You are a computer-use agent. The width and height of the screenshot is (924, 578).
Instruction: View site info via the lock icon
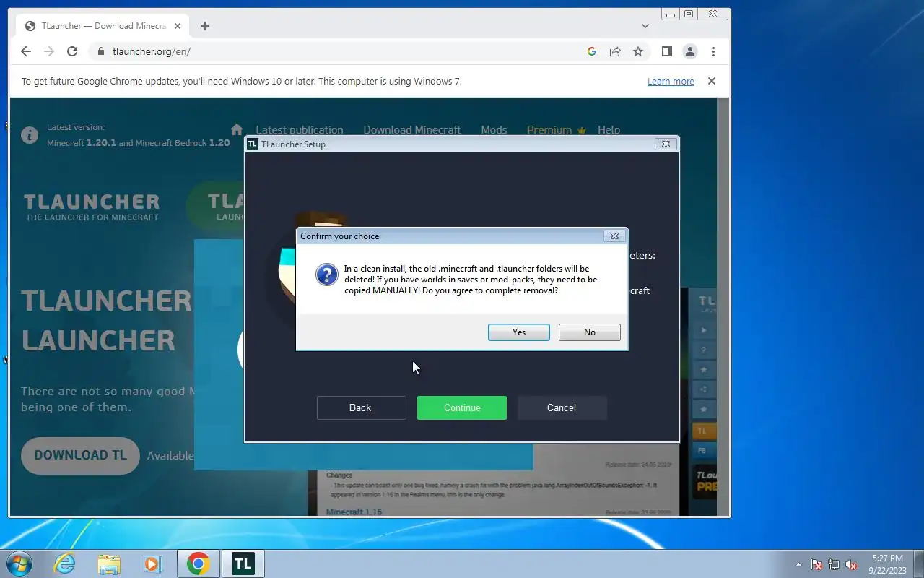tap(100, 51)
